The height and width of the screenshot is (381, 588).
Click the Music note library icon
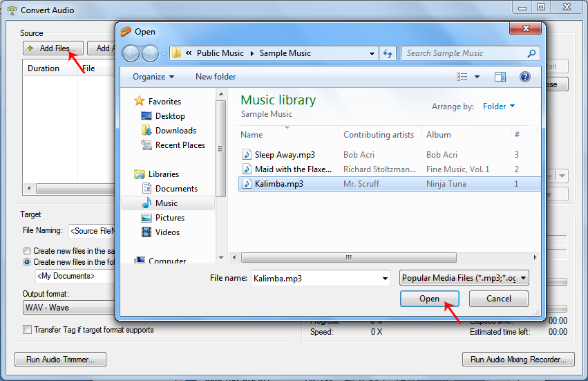pyautogui.click(x=146, y=203)
